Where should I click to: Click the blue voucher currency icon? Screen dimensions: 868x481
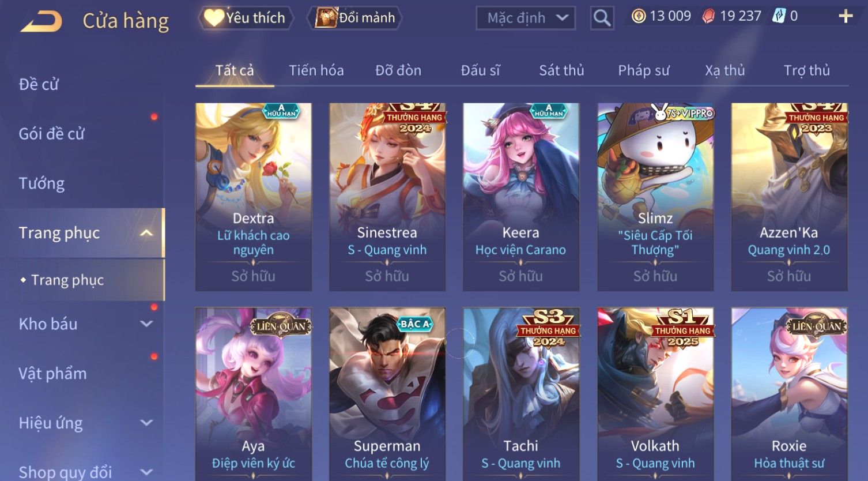tap(779, 16)
